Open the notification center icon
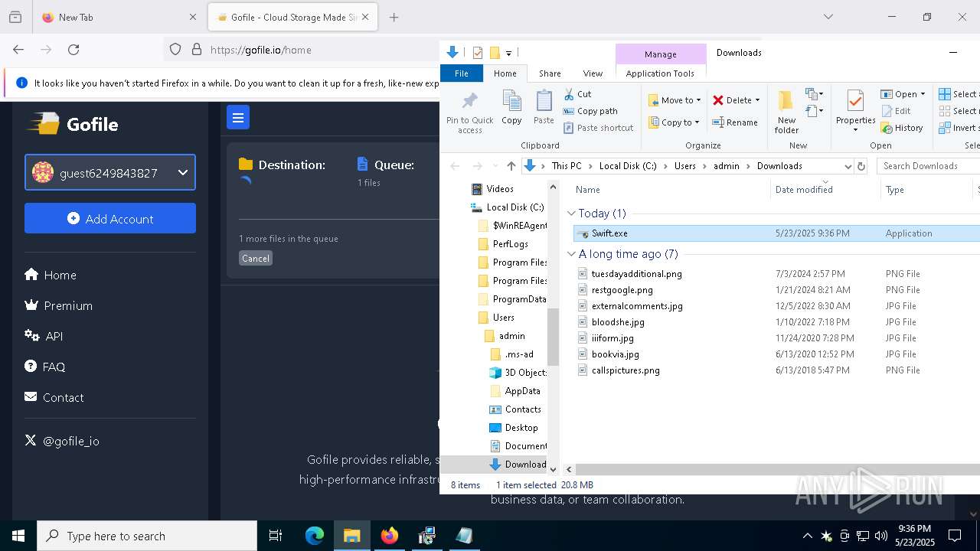Viewport: 980px width, 551px height. tap(955, 536)
